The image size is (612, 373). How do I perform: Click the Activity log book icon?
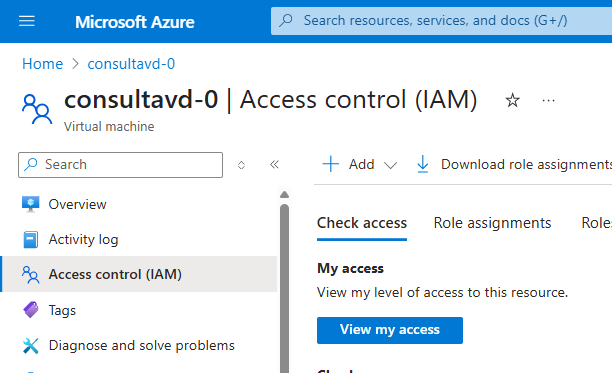[30, 239]
